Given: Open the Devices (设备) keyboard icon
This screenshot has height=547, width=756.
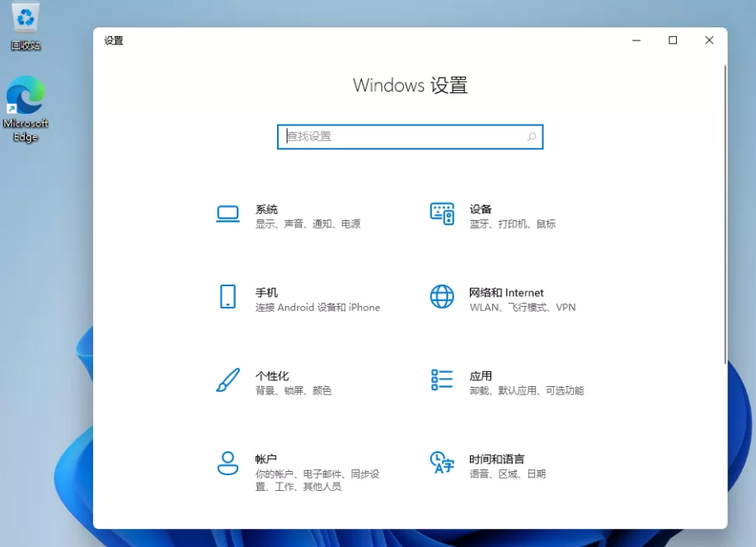Looking at the screenshot, I should click(x=442, y=214).
